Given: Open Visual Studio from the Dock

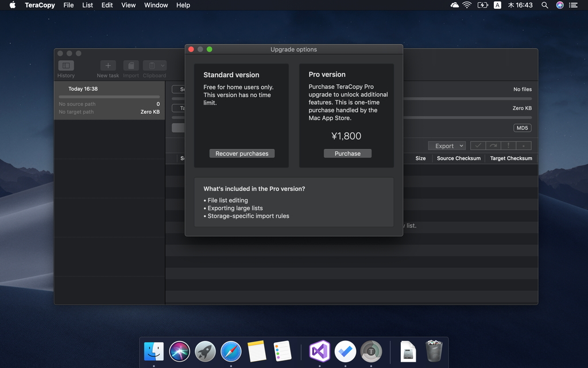Looking at the screenshot, I should pyautogui.click(x=319, y=351).
